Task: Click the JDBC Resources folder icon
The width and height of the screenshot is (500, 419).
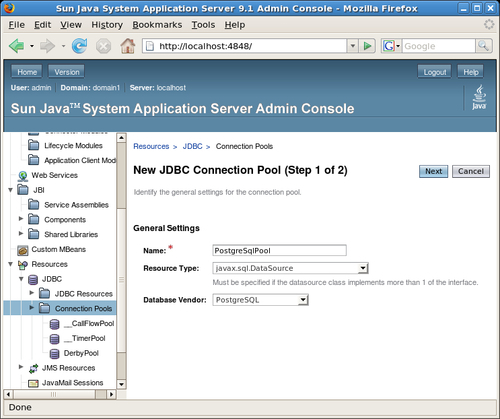Action: [x=44, y=293]
